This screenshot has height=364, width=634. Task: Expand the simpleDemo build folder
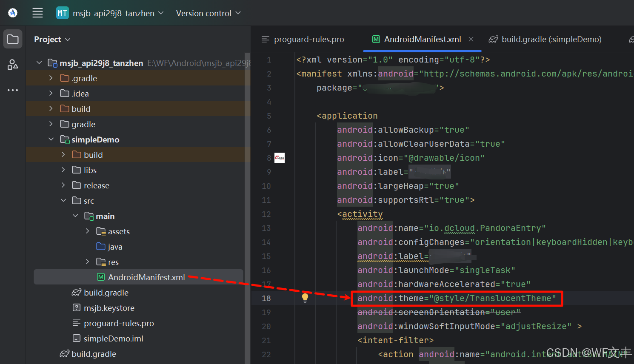63,155
